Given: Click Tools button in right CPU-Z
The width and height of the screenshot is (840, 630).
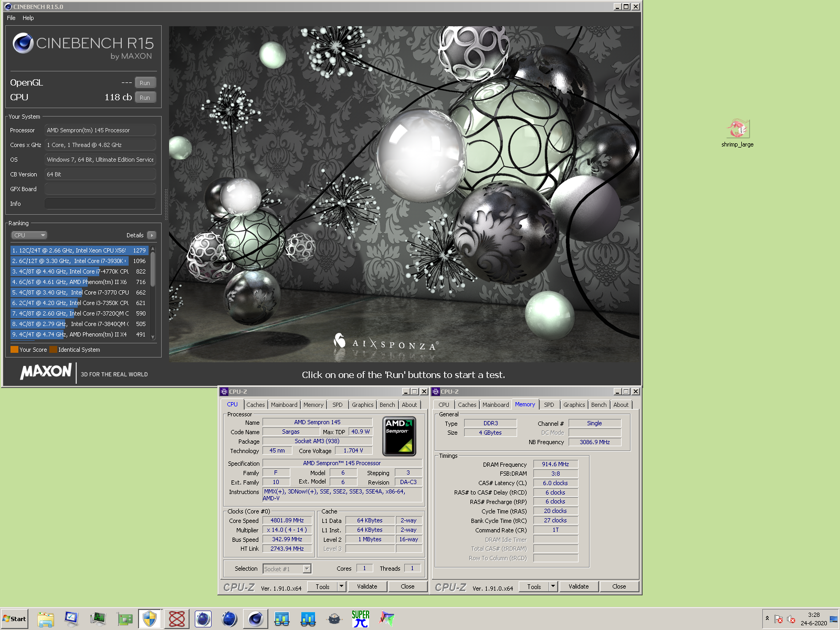Looking at the screenshot, I should point(534,587).
